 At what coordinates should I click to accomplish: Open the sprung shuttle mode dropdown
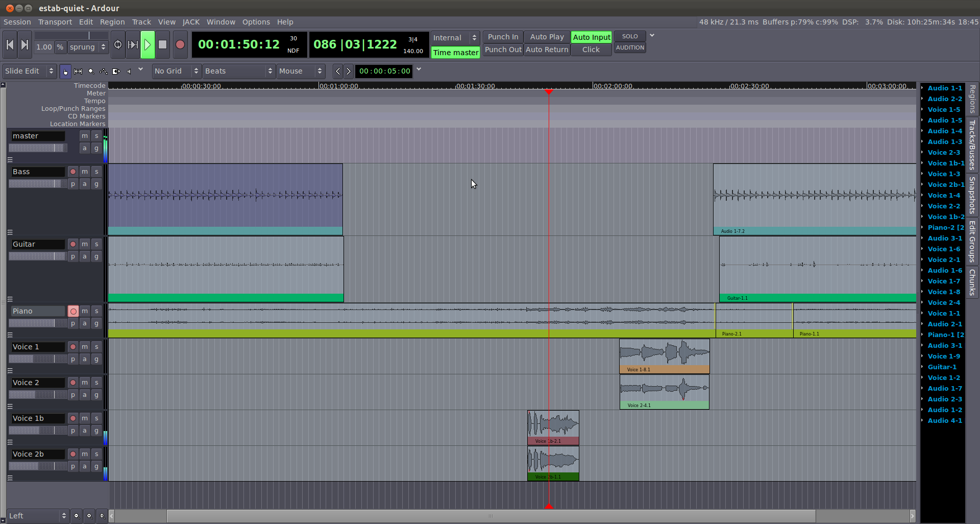[x=88, y=47]
